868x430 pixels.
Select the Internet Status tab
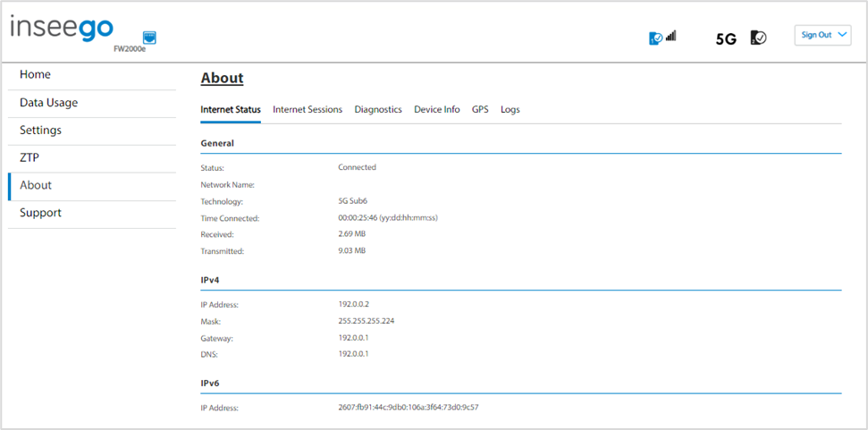231,110
